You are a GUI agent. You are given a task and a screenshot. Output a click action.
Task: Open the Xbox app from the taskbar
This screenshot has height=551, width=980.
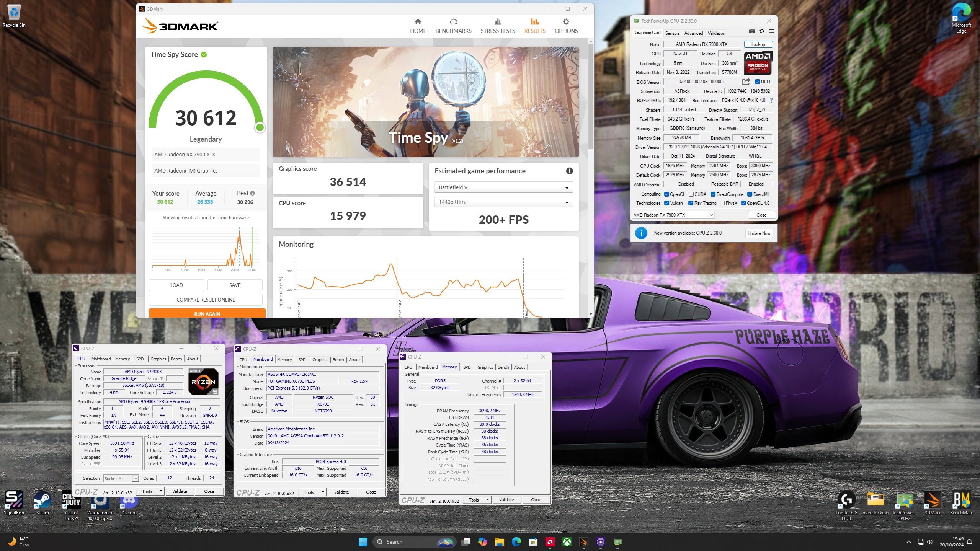click(x=567, y=542)
